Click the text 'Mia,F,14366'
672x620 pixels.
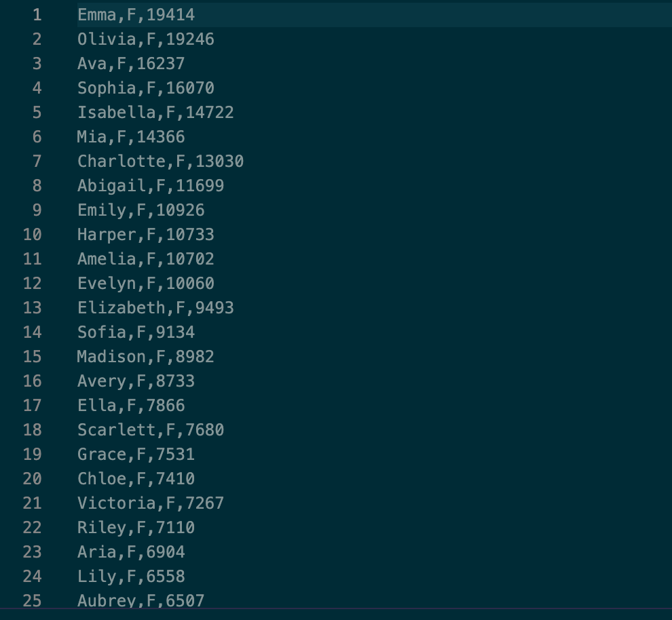point(131,137)
